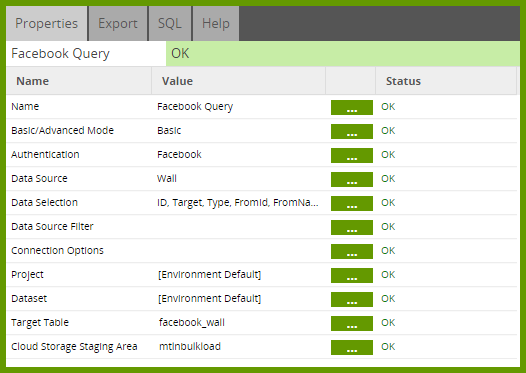Click the Connection Options ellipsis button
Image resolution: width=526 pixels, height=373 pixels.
352,251
